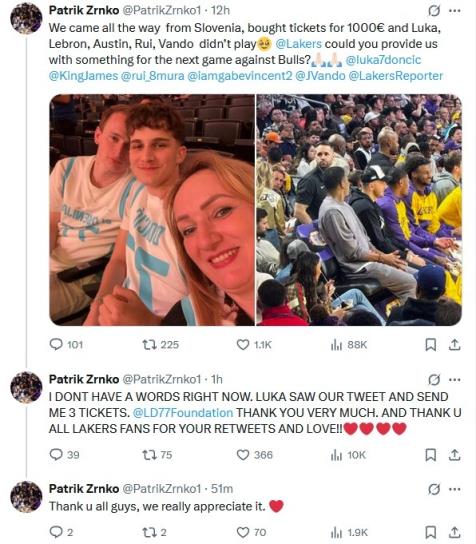Open the Lakers bench crowd photo
The width and height of the screenshot is (476, 544).
[359, 210]
